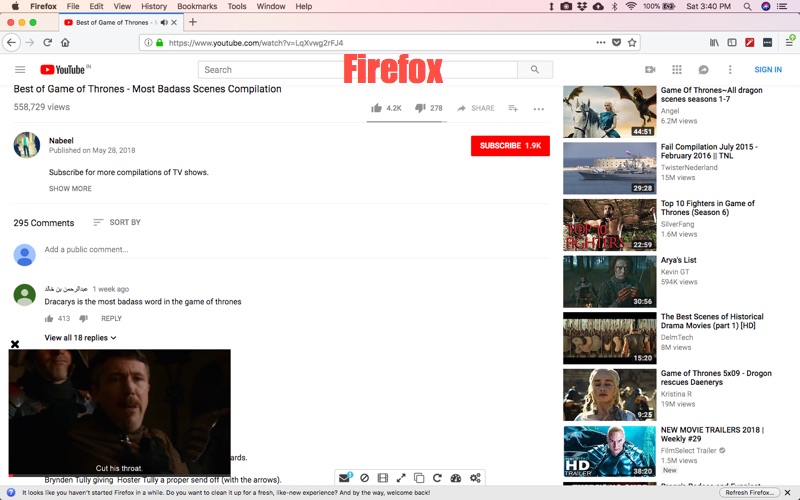Open page actions three-dot menu in address bar
Image resolution: width=800 pixels, height=500 pixels.
coord(601,43)
